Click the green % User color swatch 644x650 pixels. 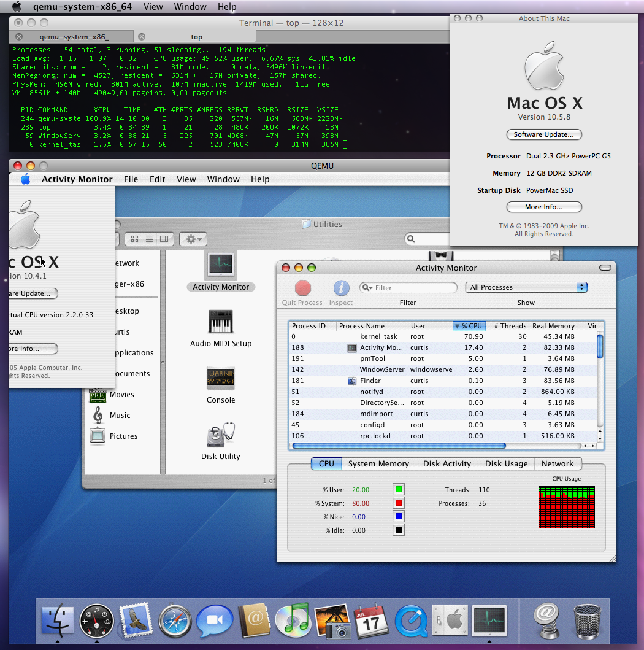click(399, 490)
